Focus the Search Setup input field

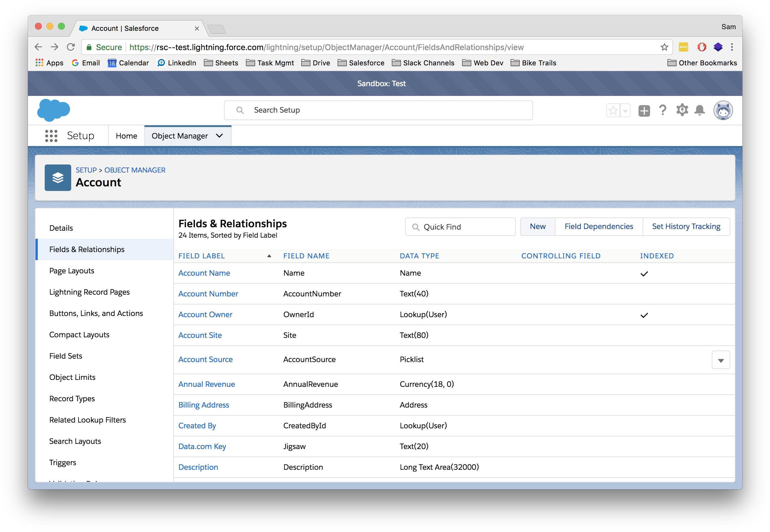pos(378,110)
